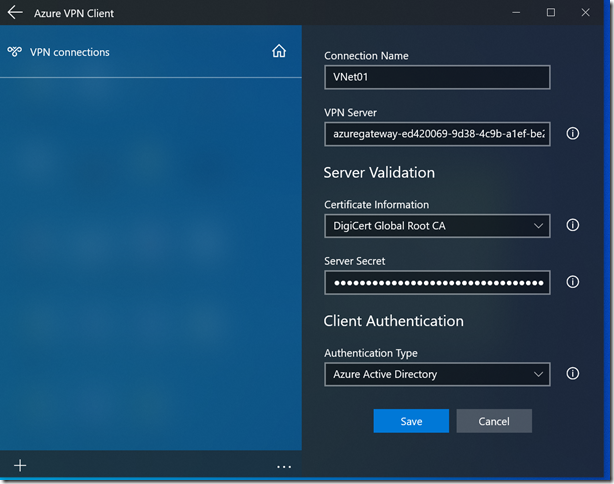The width and height of the screenshot is (614, 484).
Task: Save the VPN connection profile
Action: (x=411, y=421)
